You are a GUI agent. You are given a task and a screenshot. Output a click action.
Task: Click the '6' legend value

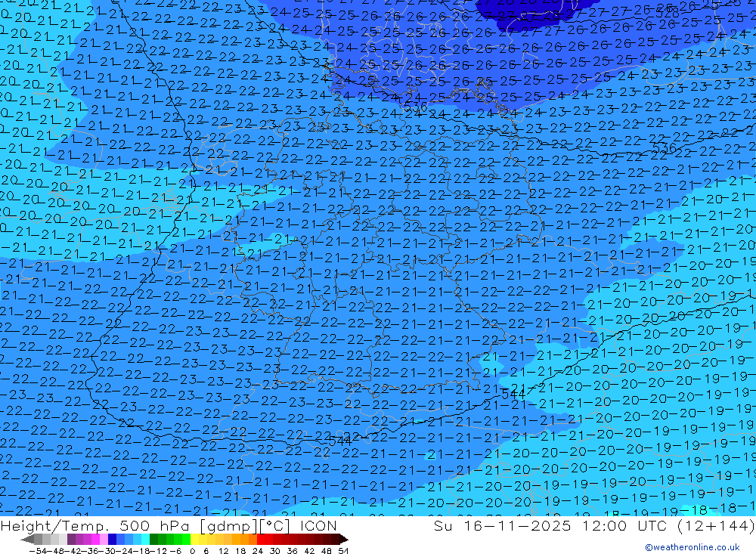(x=206, y=551)
